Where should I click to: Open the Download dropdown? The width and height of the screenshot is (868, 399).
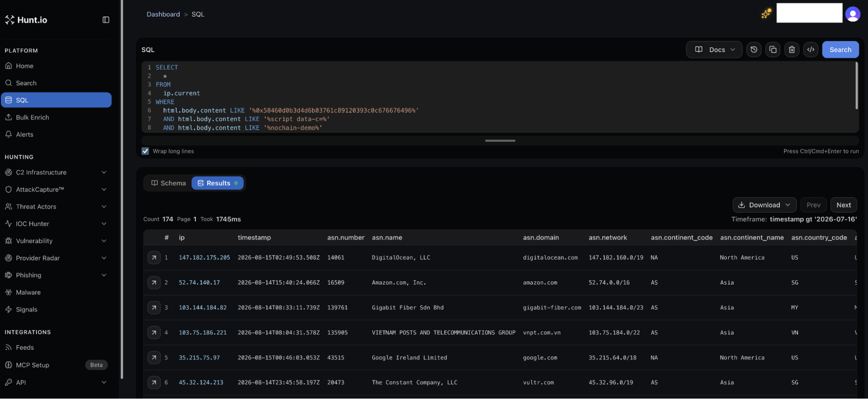pos(764,205)
